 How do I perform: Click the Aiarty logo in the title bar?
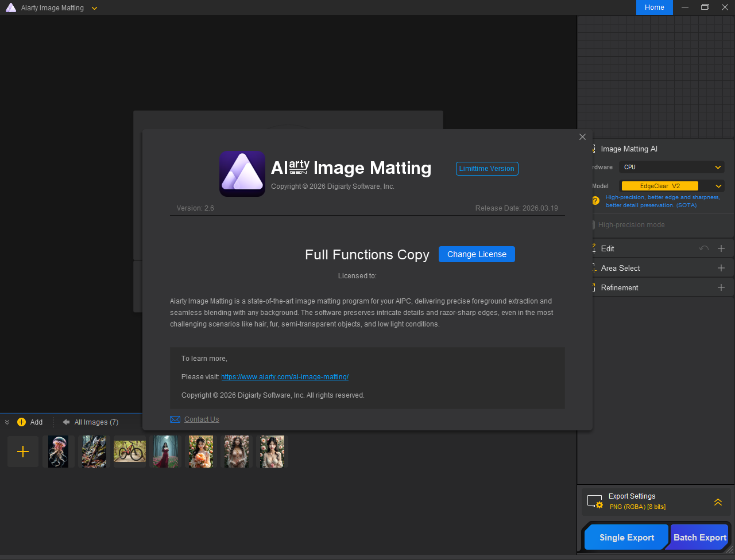pyautogui.click(x=10, y=8)
